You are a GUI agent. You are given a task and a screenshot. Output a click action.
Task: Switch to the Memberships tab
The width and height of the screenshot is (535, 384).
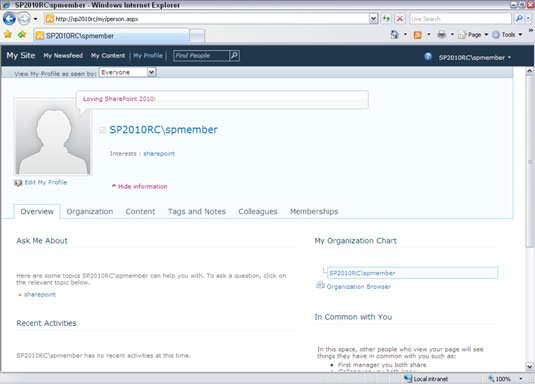coord(314,212)
